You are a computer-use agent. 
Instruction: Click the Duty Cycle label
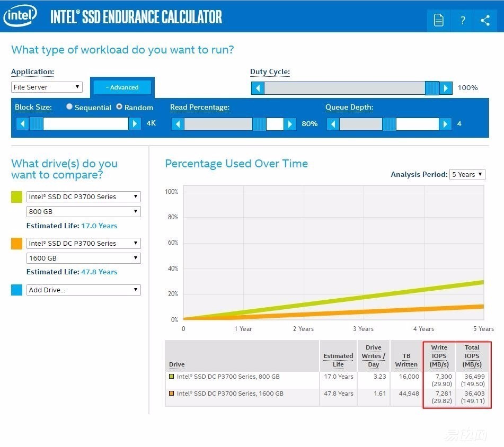point(270,71)
